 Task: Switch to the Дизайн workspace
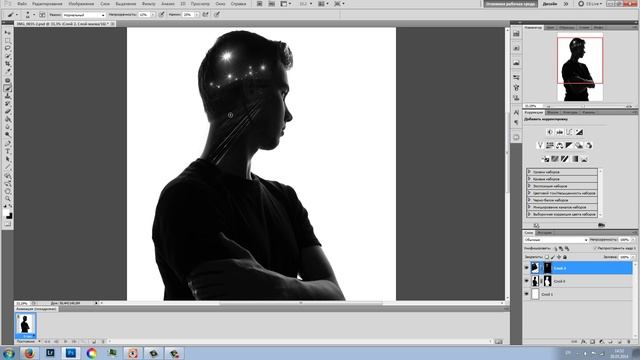click(x=549, y=4)
